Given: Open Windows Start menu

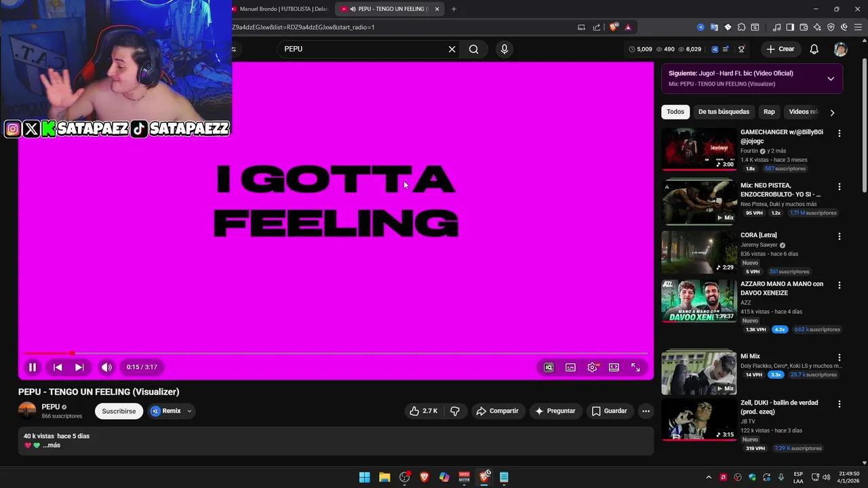Looking at the screenshot, I should [364, 477].
